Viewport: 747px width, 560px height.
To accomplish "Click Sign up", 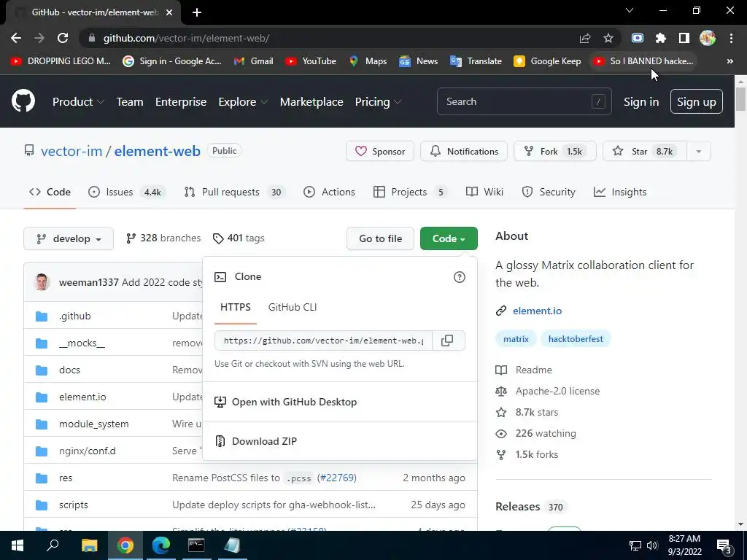I will click(x=697, y=101).
